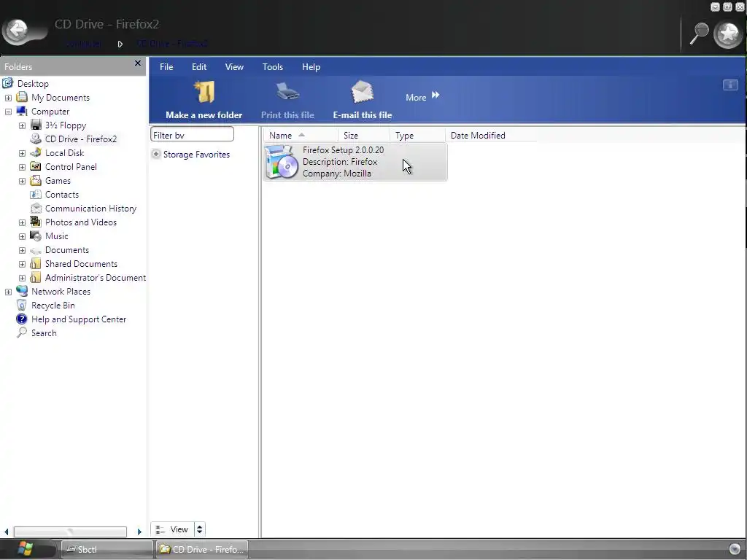This screenshot has width=747, height=560.
Task: Open the Recycle Bin
Action: (x=53, y=306)
